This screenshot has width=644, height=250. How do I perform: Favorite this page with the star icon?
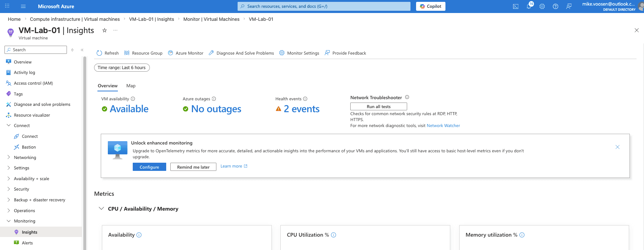[104, 30]
